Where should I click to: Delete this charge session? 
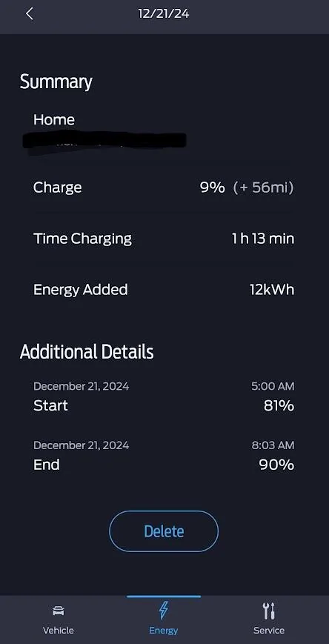click(164, 531)
